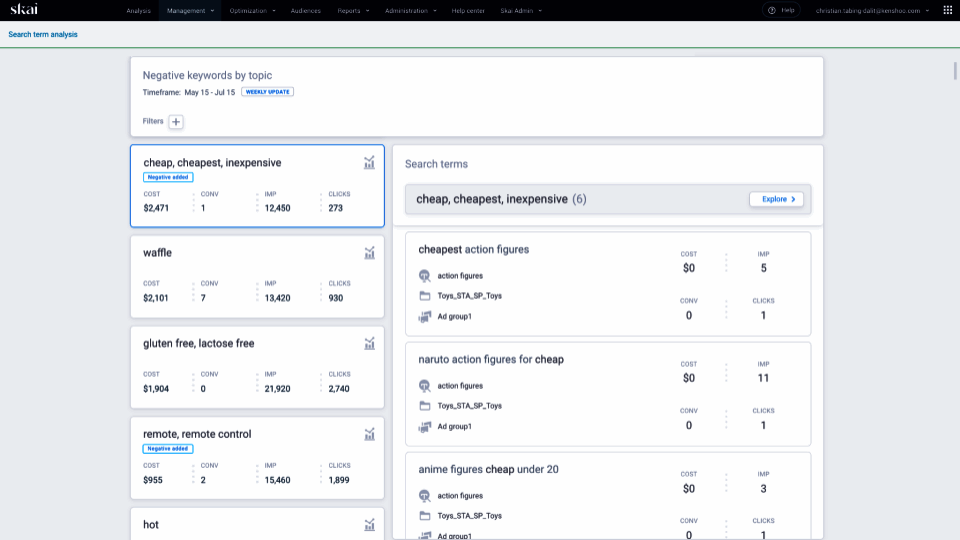Select the waffle topic card
The image size is (960, 540).
click(x=256, y=276)
